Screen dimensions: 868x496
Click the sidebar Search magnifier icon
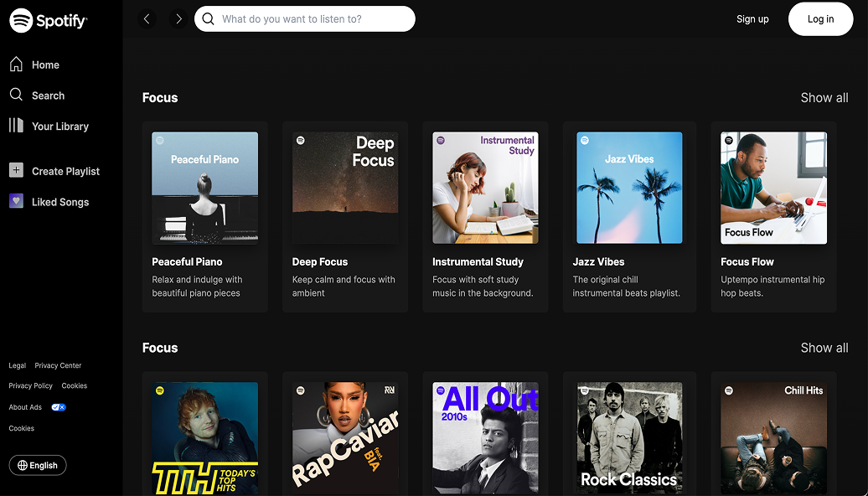click(16, 95)
